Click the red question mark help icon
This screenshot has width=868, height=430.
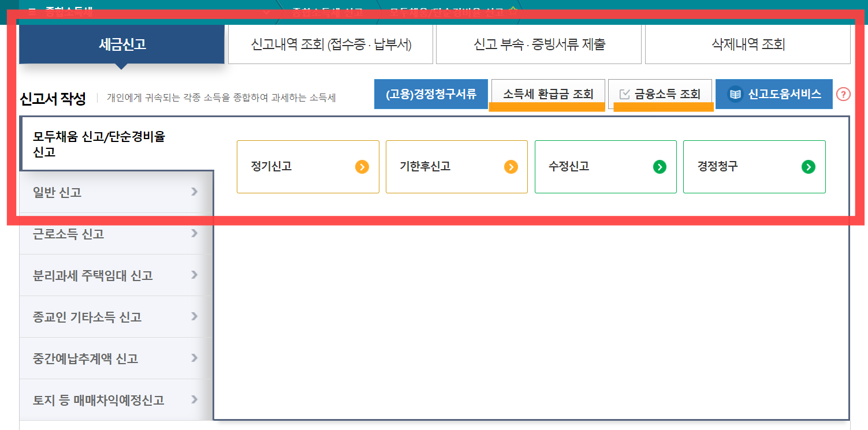pos(843,94)
